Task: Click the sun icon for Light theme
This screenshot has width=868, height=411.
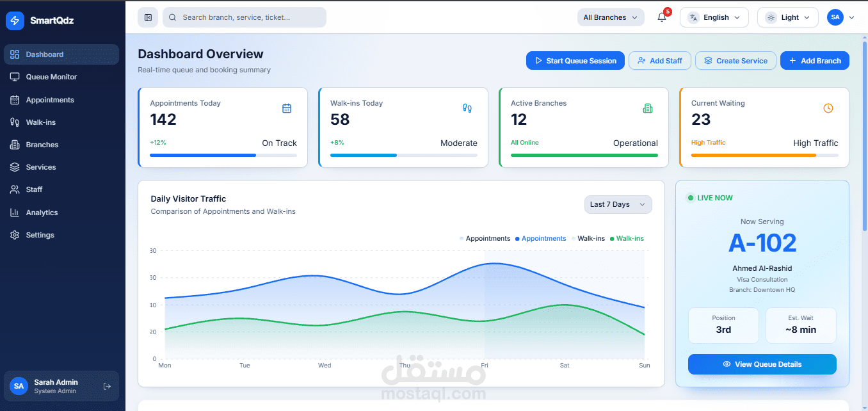Action: click(x=771, y=17)
